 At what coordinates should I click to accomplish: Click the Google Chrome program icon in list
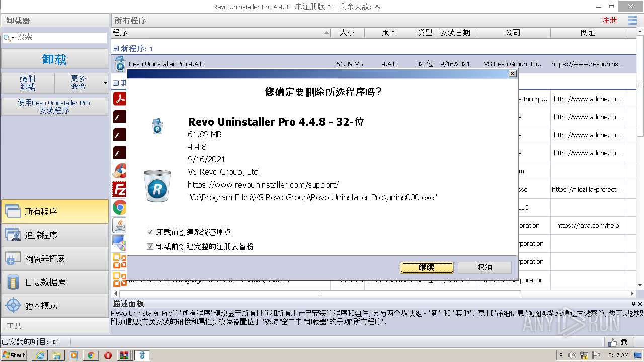pyautogui.click(x=119, y=207)
